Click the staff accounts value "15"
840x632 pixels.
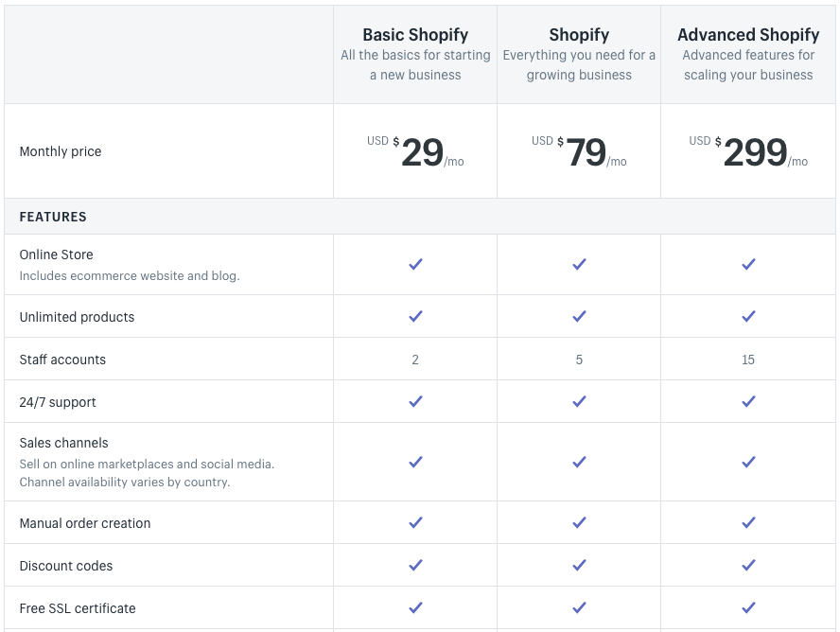(748, 360)
